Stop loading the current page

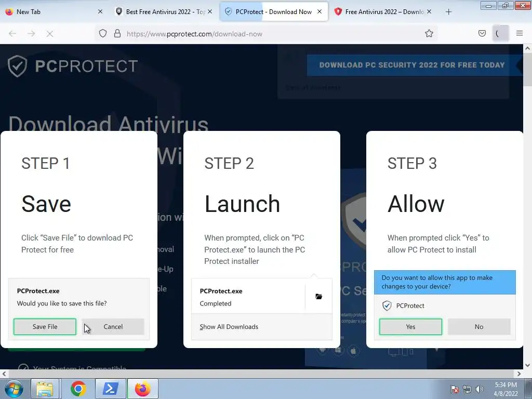(x=50, y=34)
